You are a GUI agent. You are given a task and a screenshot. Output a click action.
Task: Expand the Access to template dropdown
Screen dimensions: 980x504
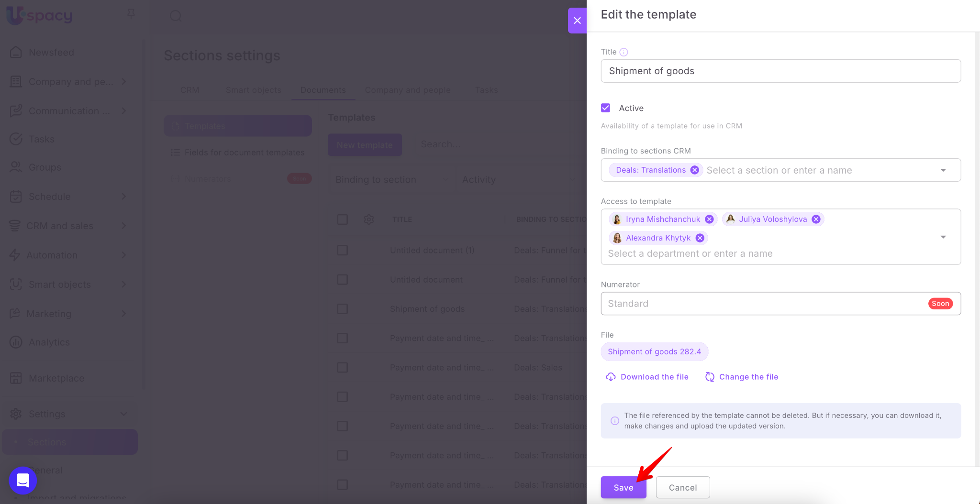coord(943,237)
